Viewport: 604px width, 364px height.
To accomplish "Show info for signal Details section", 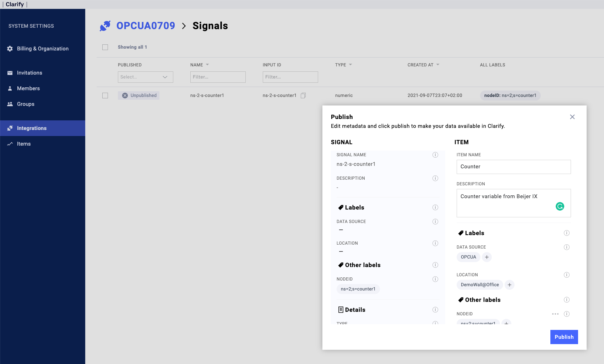I will [435, 310].
